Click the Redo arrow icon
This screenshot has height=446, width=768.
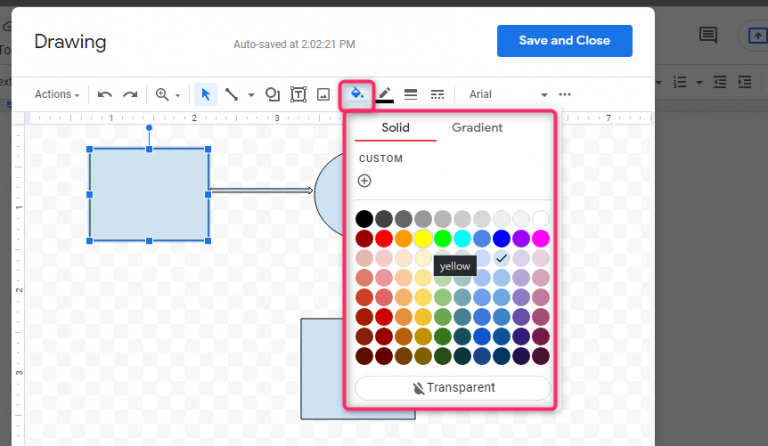(130, 94)
